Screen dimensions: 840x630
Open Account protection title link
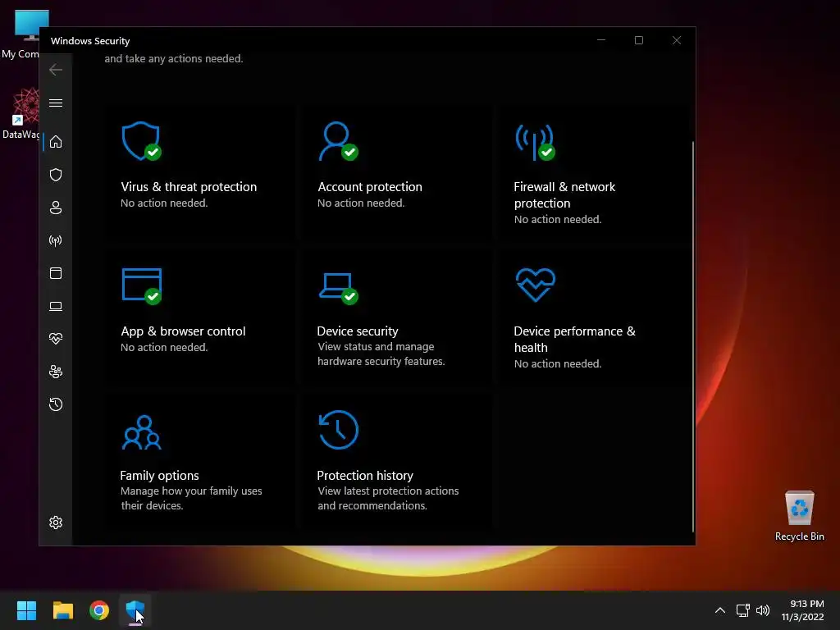pyautogui.click(x=370, y=187)
